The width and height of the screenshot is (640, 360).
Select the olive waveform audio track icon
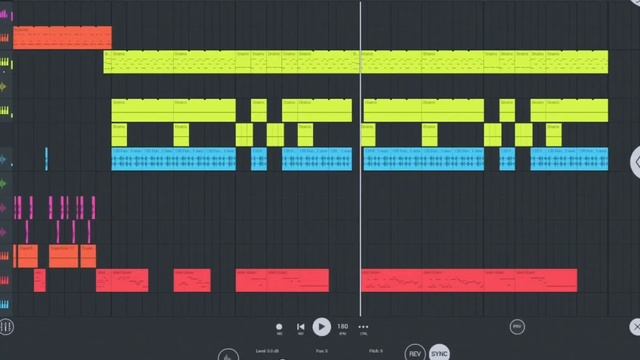coord(3,87)
